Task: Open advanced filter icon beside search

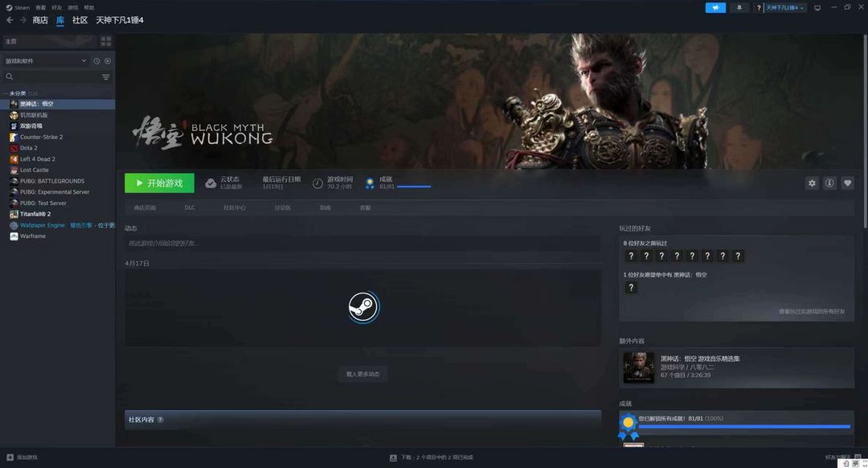Action: 105,77
